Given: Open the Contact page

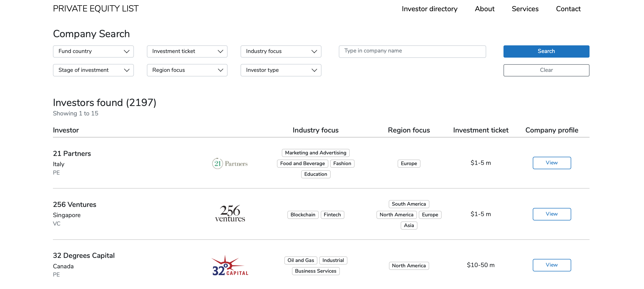Looking at the screenshot, I should [x=568, y=9].
